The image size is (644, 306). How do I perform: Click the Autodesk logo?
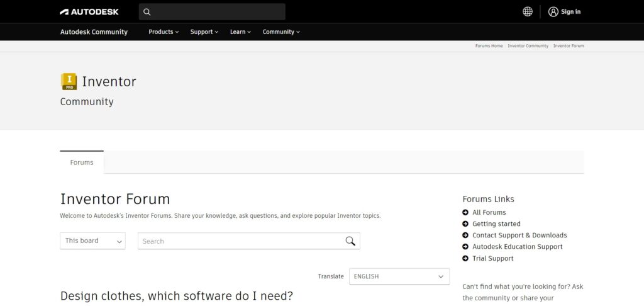(x=89, y=12)
